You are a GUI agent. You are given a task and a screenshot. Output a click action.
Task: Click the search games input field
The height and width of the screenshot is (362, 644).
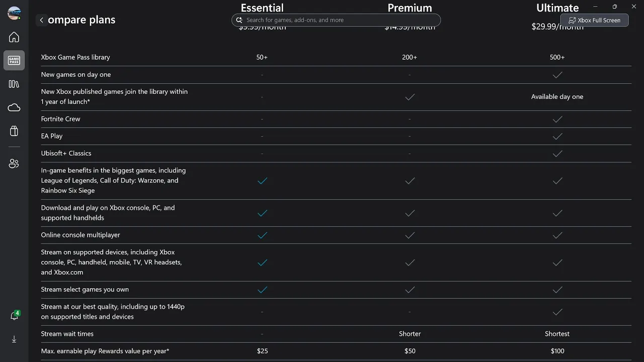pyautogui.click(x=340, y=20)
